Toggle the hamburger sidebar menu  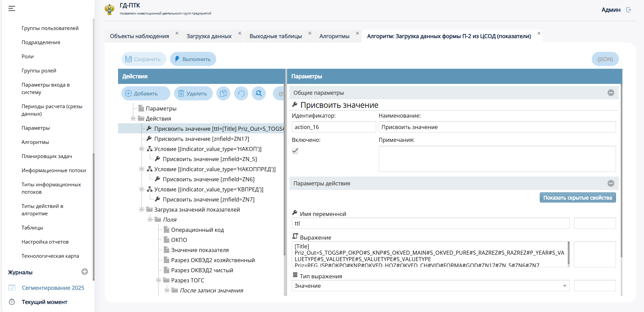[12, 8]
